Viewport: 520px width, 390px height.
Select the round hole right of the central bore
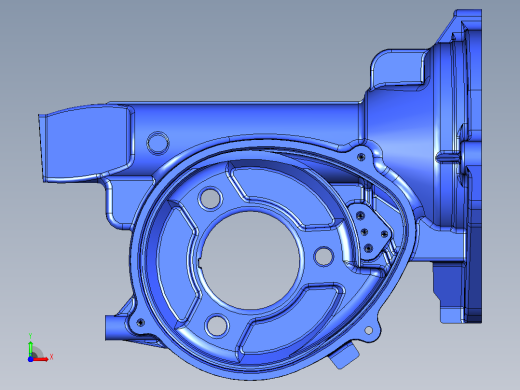point(324,256)
